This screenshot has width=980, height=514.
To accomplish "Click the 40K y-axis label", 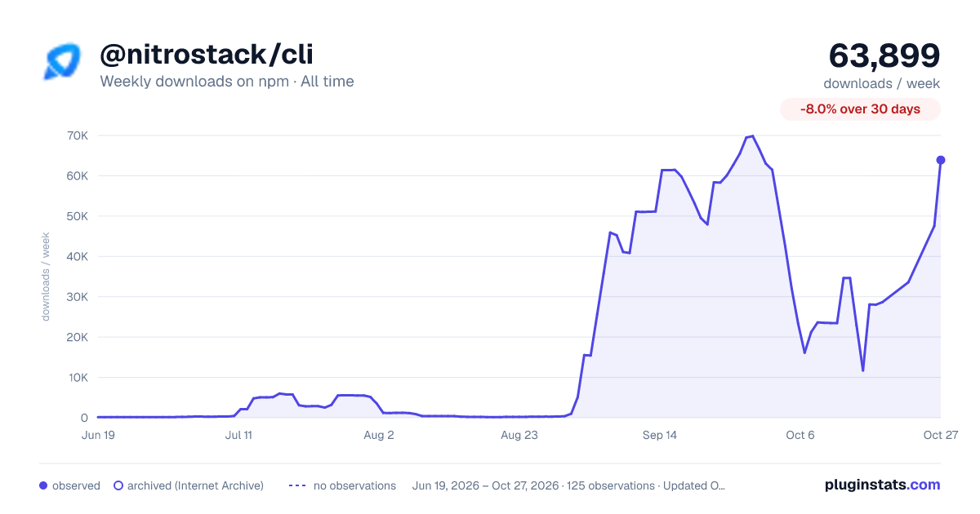I will point(77,256).
